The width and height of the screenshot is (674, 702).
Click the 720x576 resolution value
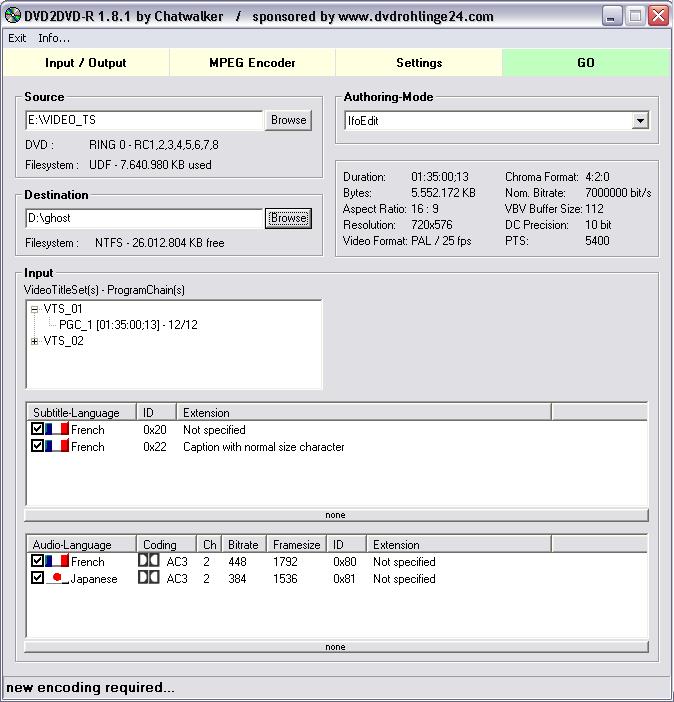tap(432, 224)
